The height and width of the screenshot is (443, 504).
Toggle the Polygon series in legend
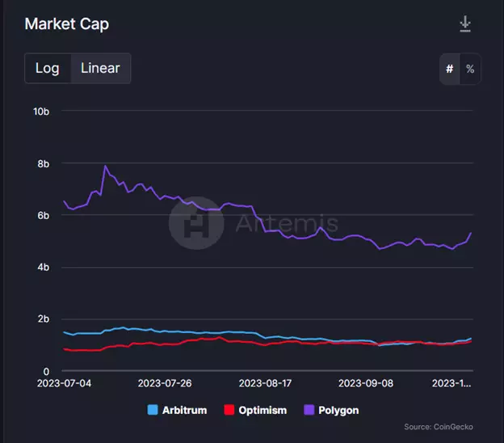331,410
